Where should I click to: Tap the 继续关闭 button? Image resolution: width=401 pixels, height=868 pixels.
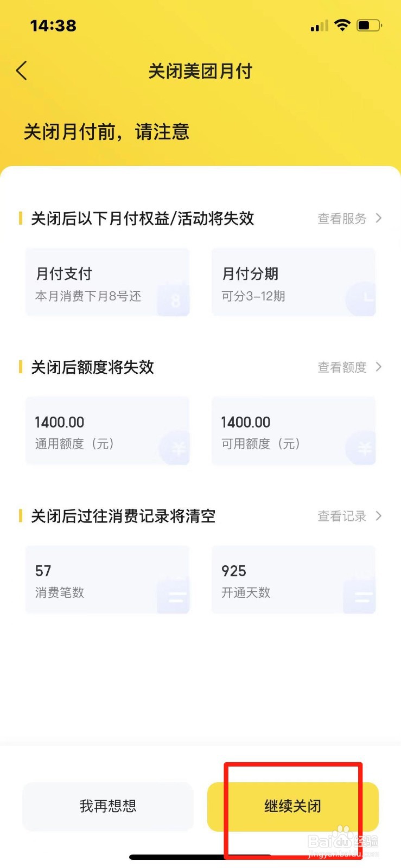pyautogui.click(x=293, y=806)
